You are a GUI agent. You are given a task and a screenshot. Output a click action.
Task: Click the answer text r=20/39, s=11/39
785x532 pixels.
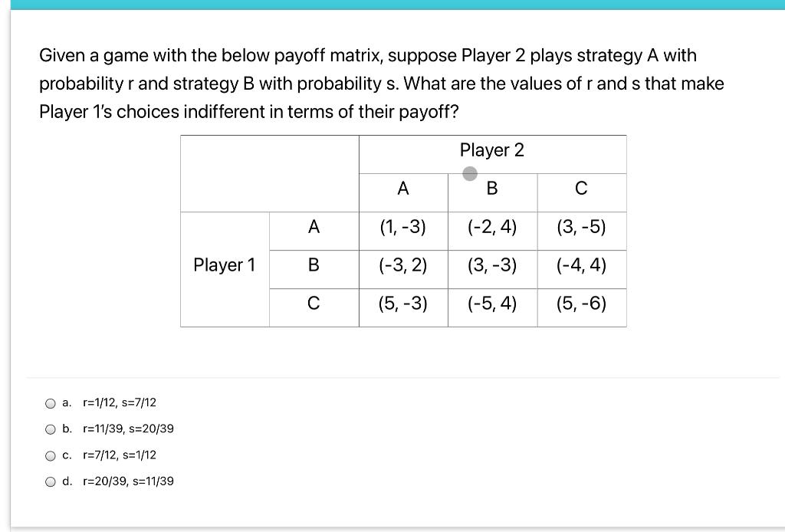pyautogui.click(x=127, y=481)
